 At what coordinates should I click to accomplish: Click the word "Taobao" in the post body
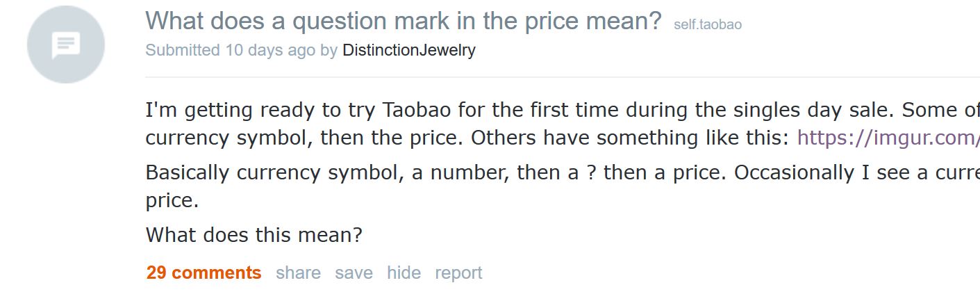tap(414, 110)
